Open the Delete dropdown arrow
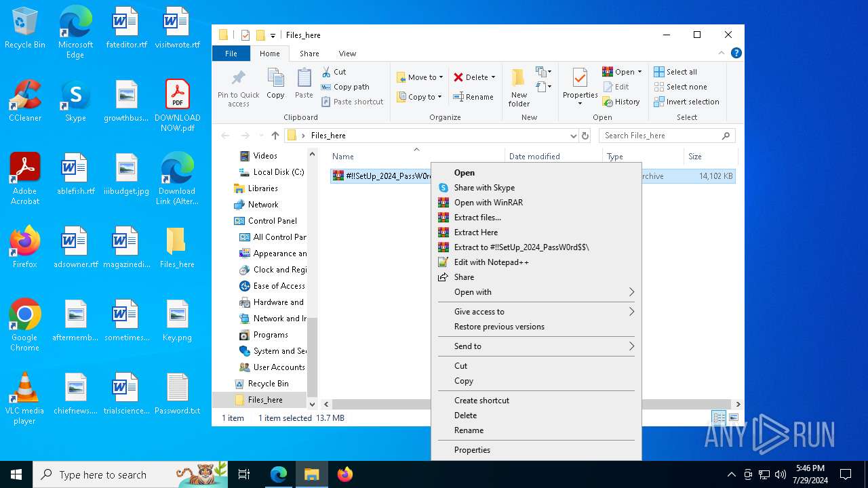This screenshot has height=488, width=868. (493, 77)
